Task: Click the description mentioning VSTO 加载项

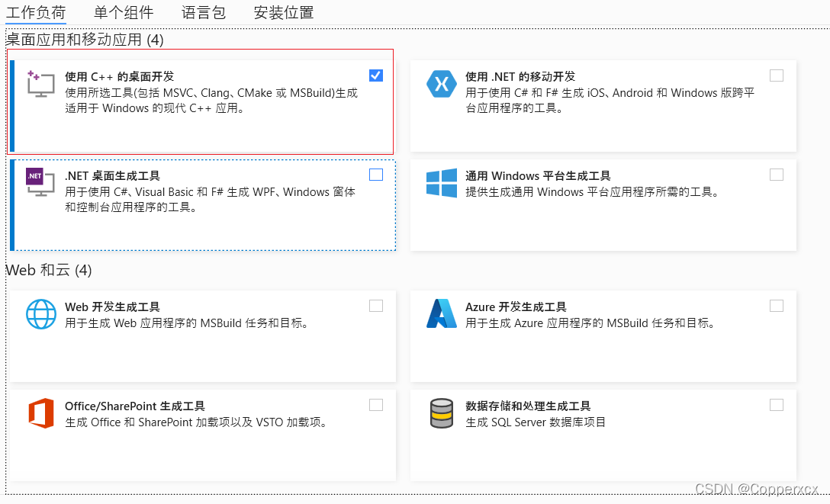Action: click(196, 422)
